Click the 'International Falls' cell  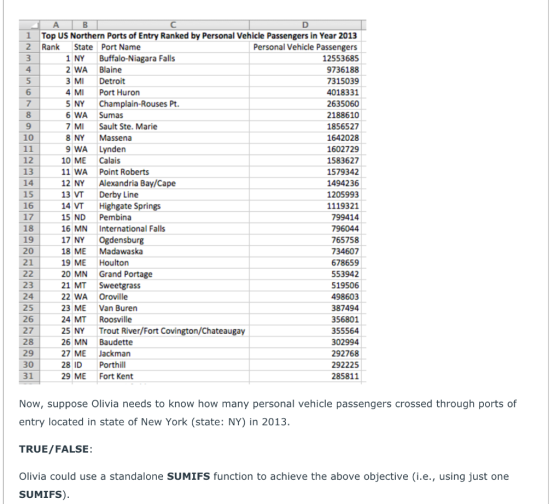point(173,229)
